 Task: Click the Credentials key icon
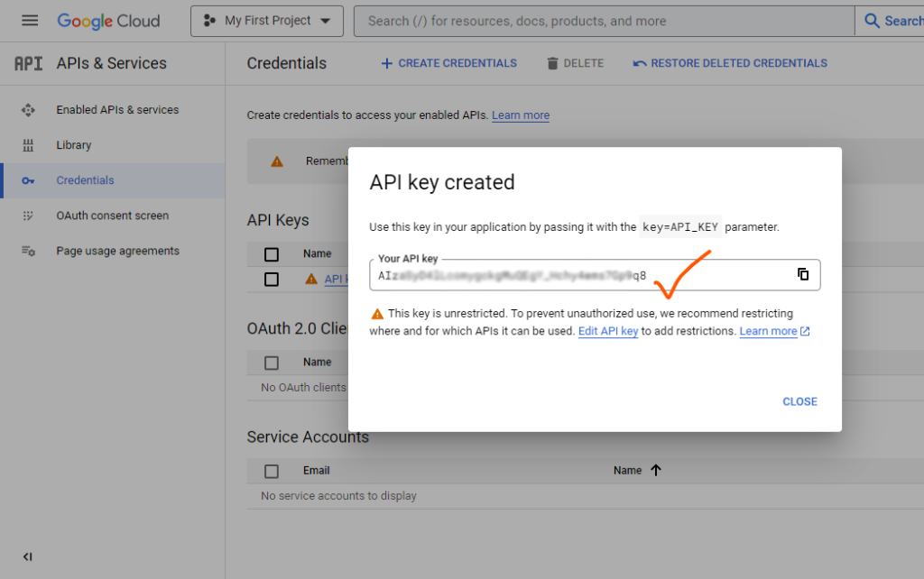[28, 181]
